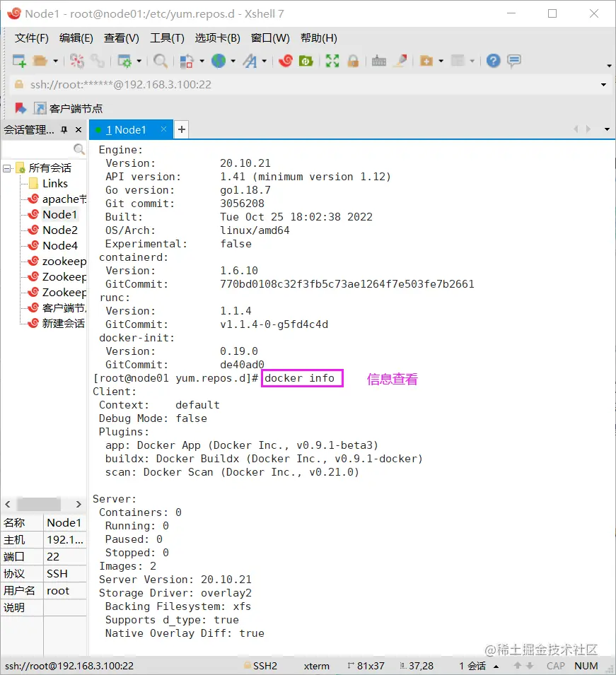Open dropdown next to properties gear icon
616x675 pixels.
tap(139, 61)
